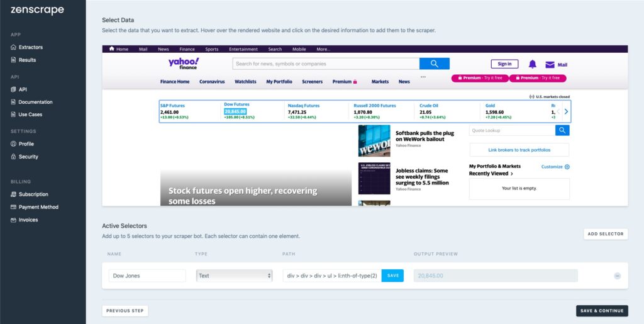Image resolution: width=644 pixels, height=324 pixels.
Task: Open Profile settings
Action: tap(22, 144)
